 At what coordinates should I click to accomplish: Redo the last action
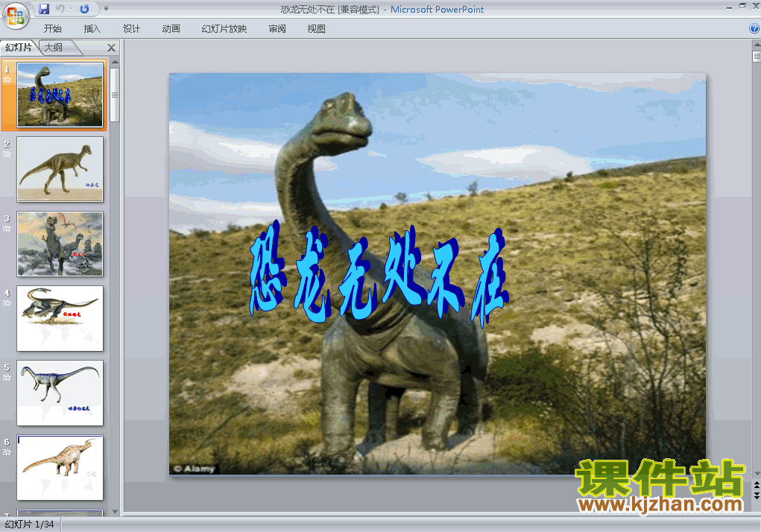click(84, 9)
